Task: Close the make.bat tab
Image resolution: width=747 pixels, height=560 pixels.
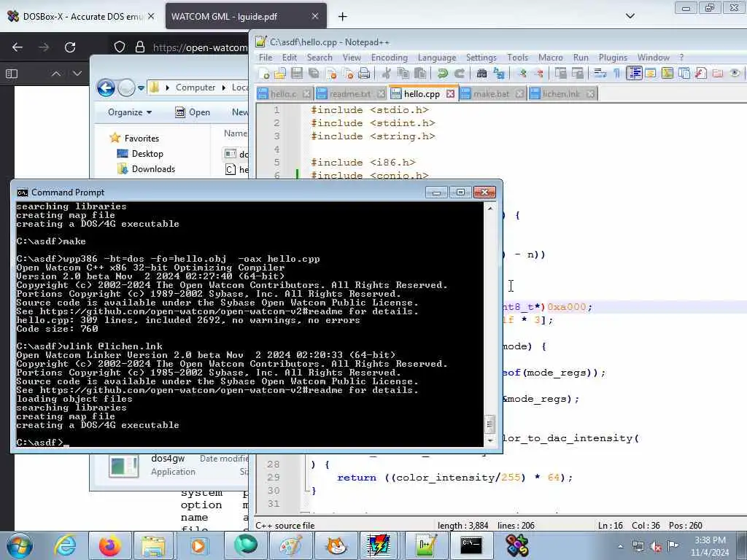Action: click(x=519, y=94)
